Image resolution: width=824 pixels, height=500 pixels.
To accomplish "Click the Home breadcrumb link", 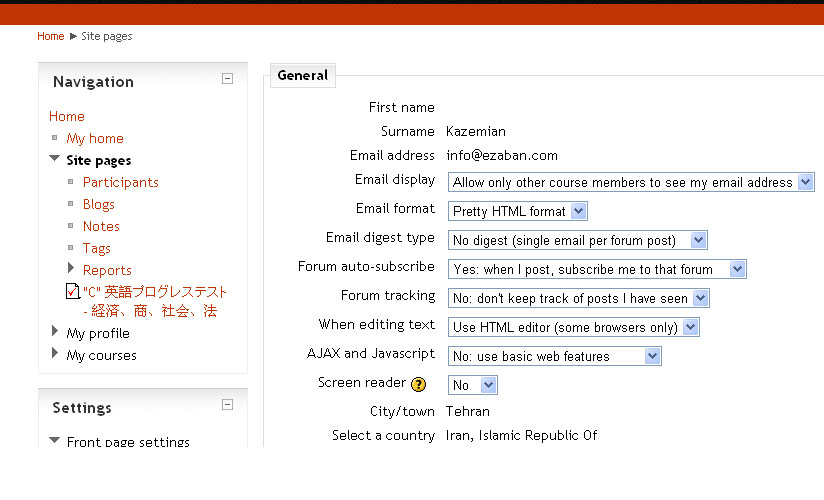I will tap(50, 36).
